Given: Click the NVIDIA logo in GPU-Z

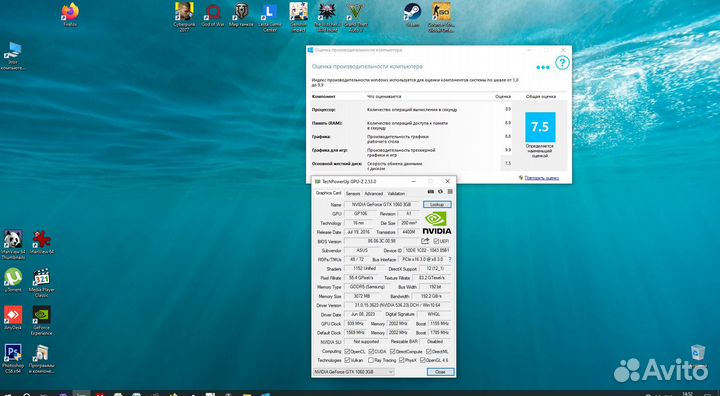Looking at the screenshot, I should tap(437, 223).
